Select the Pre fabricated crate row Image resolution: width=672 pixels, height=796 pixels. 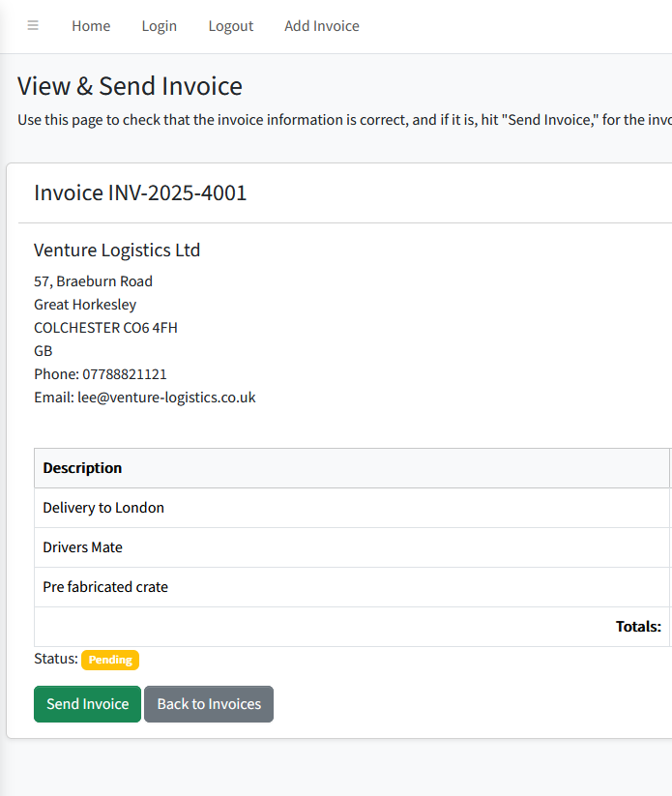coord(105,587)
